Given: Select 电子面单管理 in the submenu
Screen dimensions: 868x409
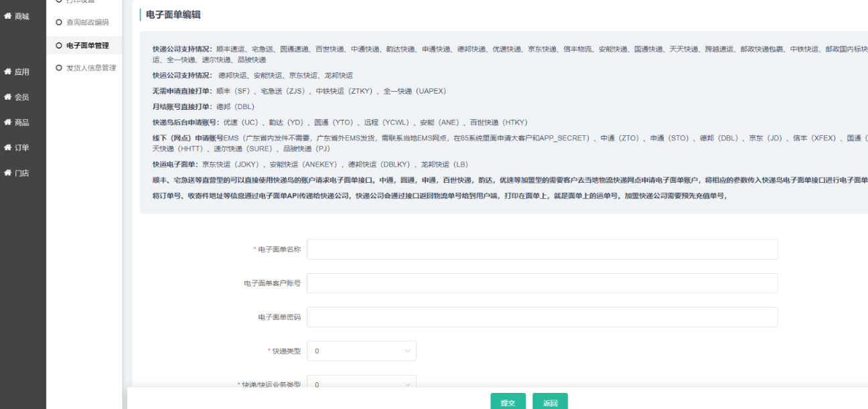Looking at the screenshot, I should (x=87, y=46).
